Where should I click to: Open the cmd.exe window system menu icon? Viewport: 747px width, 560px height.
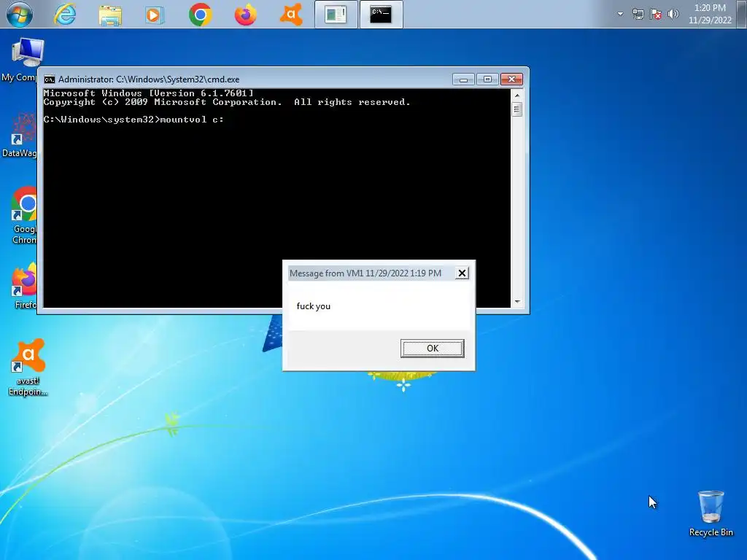(x=49, y=79)
